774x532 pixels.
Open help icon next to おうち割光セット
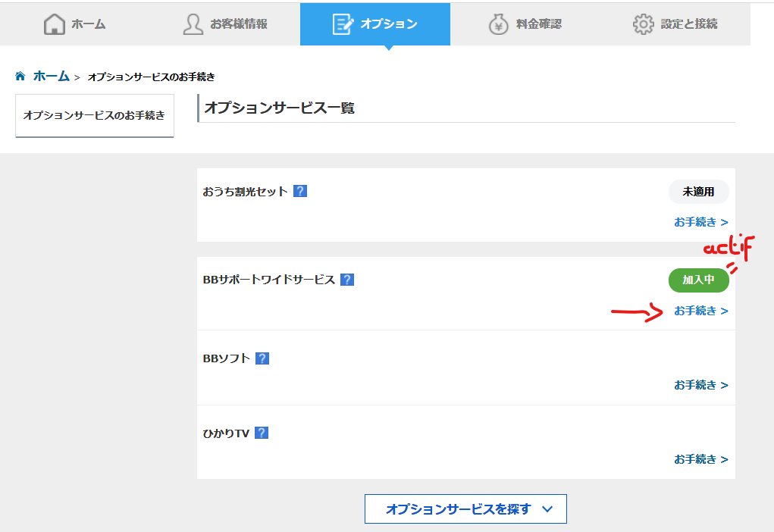pyautogui.click(x=300, y=191)
